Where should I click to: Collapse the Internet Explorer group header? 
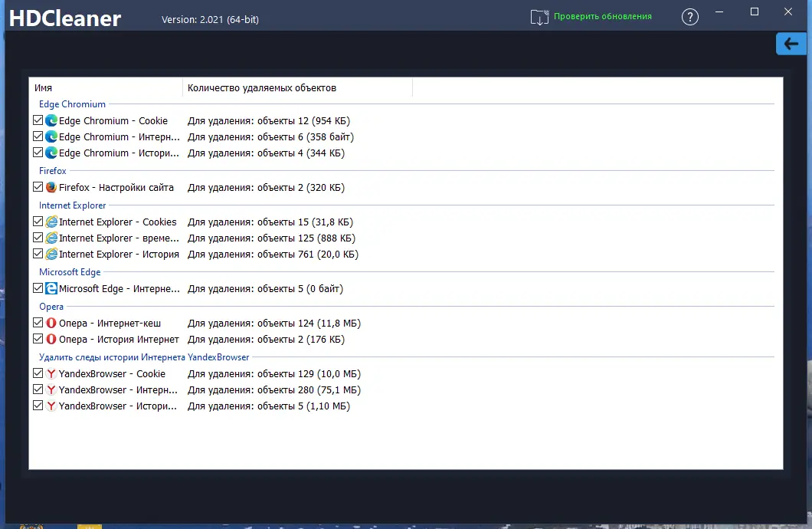(x=72, y=205)
